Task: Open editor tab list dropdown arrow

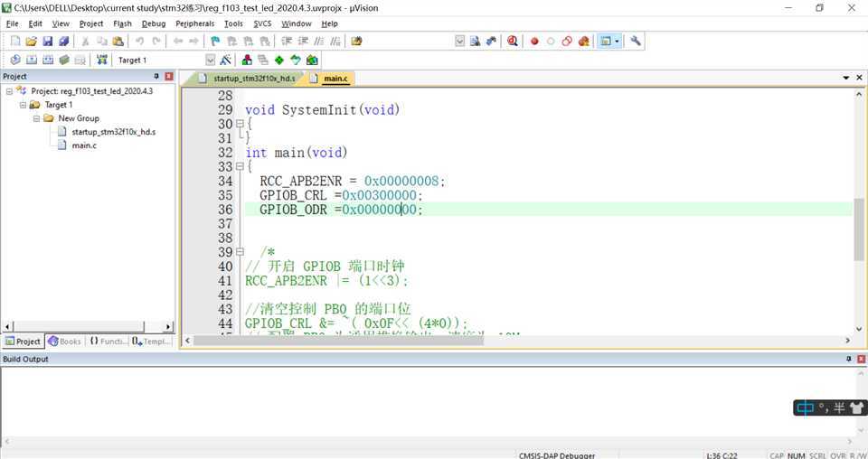Action: point(846,79)
